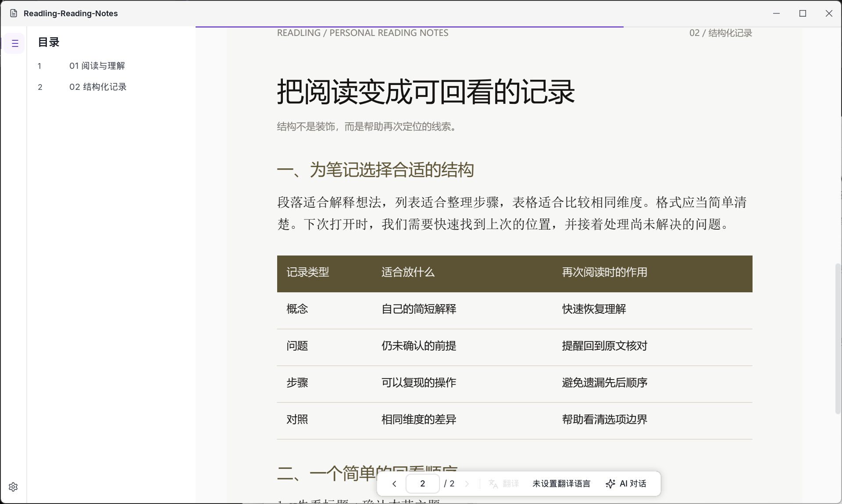Click the 问题 table cell
Screen dimensions: 842x504
pos(297,346)
